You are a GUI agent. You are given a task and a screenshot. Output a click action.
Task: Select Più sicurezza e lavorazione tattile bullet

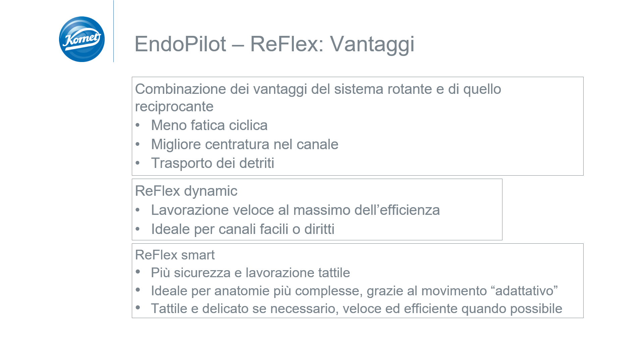coord(250,273)
